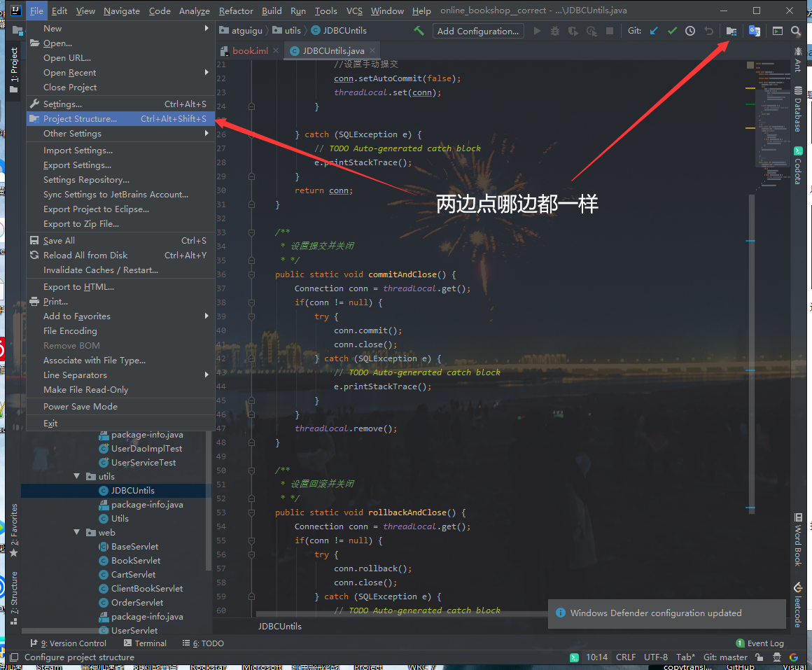Viewport: 812px width, 670px height.
Task: Click the Run with Profiler icon
Action: point(591,31)
